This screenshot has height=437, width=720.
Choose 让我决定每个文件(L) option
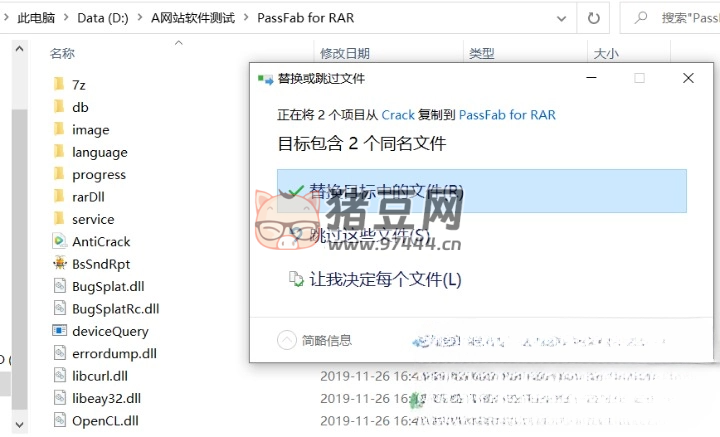click(385, 279)
